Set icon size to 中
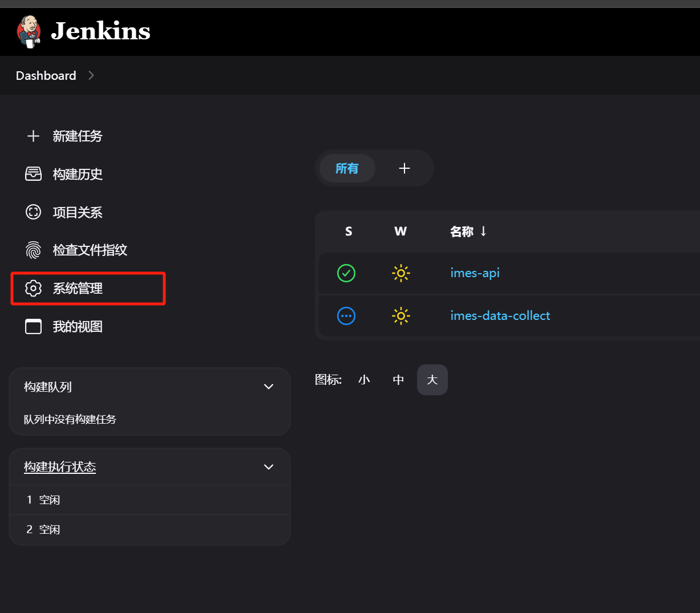 [398, 380]
